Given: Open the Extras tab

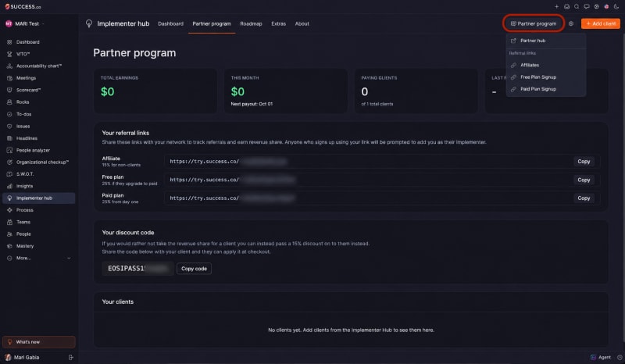Looking at the screenshot, I should [279, 23].
